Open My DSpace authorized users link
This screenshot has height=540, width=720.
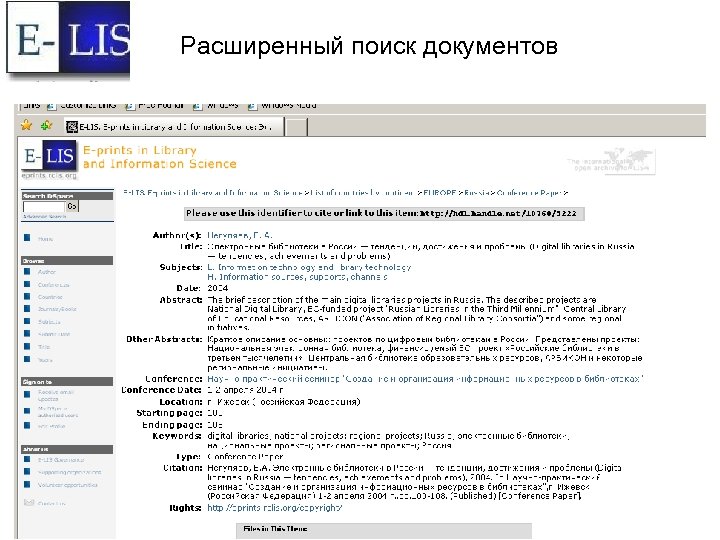pyautogui.click(x=57, y=412)
